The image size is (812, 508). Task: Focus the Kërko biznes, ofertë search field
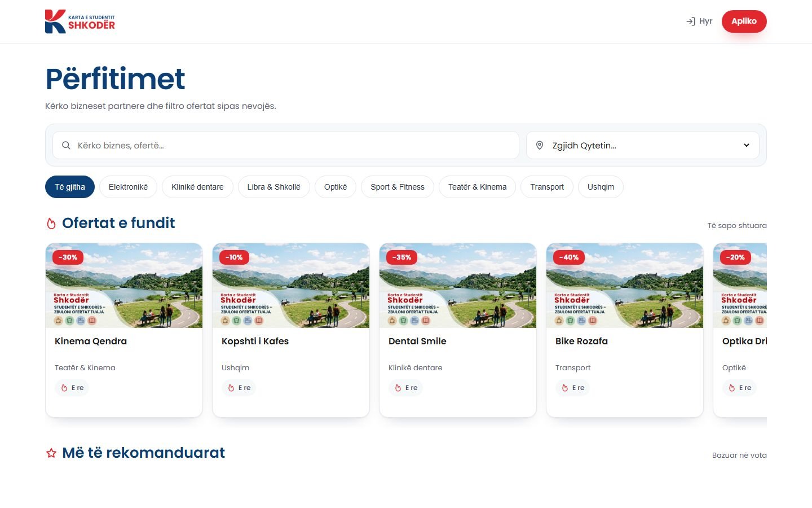(x=286, y=146)
